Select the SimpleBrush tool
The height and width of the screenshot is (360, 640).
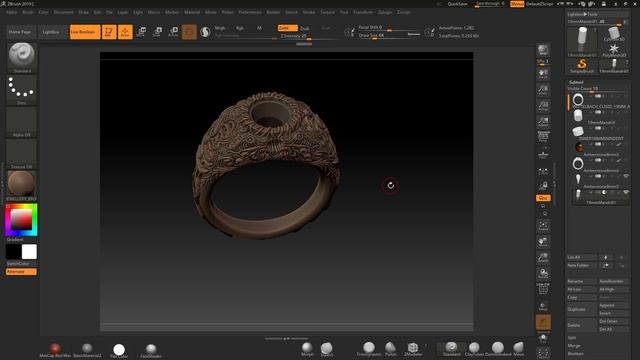pos(582,65)
